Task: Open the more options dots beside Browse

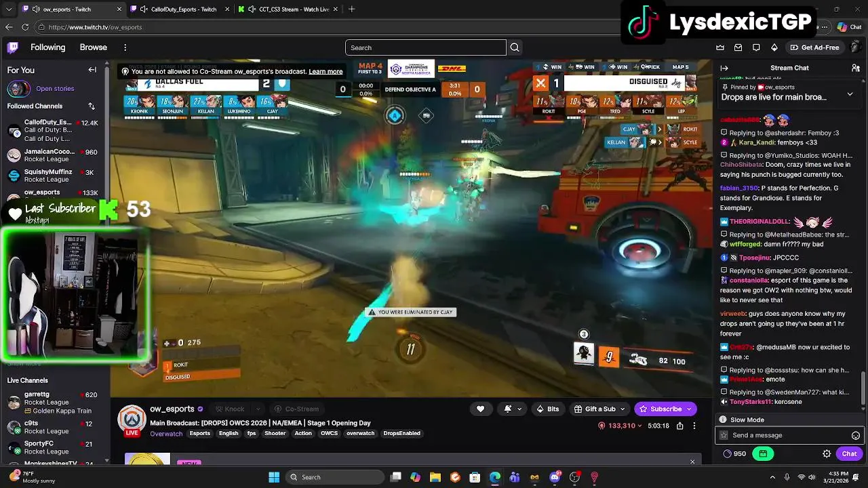Action: pos(125,47)
